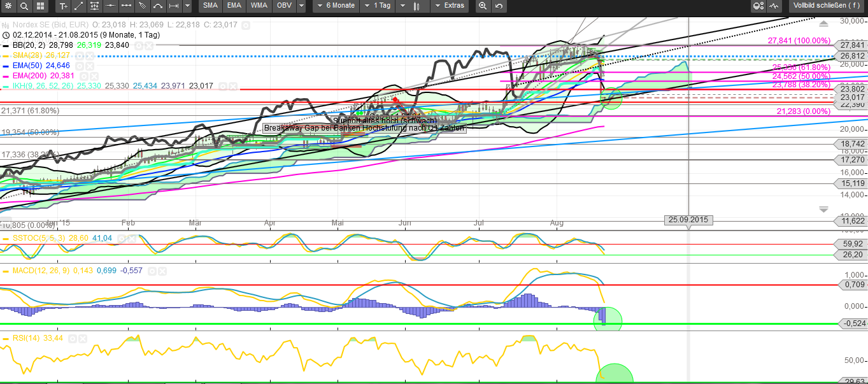Screen dimensions: 868x384
Task: Select the Fibonacci retracement tool
Action: (x=95, y=6)
